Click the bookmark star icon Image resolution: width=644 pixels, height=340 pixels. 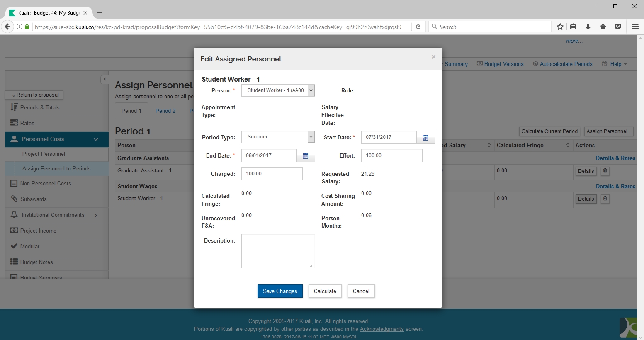560,27
